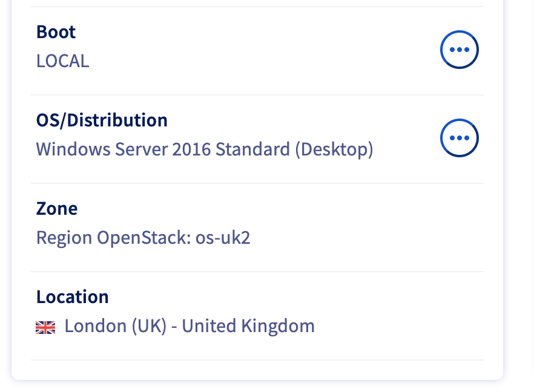Select the LOCAL boot value text
This screenshot has width=534, height=392.
coord(63,61)
